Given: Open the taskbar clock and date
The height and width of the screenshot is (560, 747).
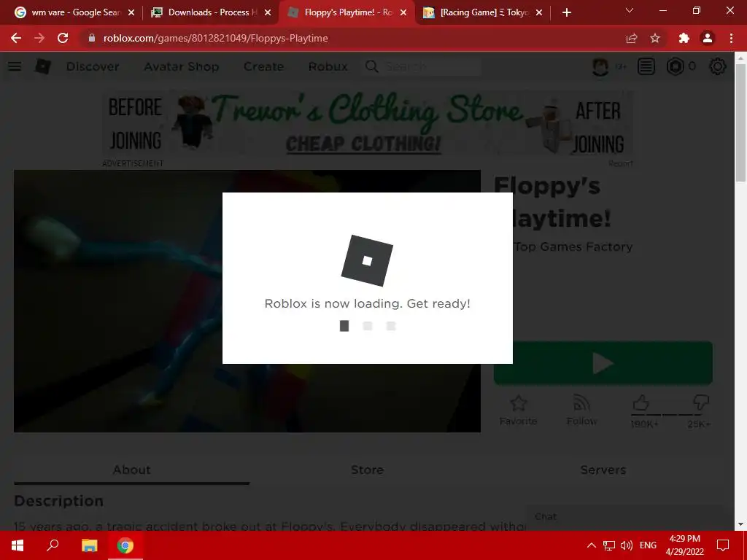Looking at the screenshot, I should tap(684, 545).
